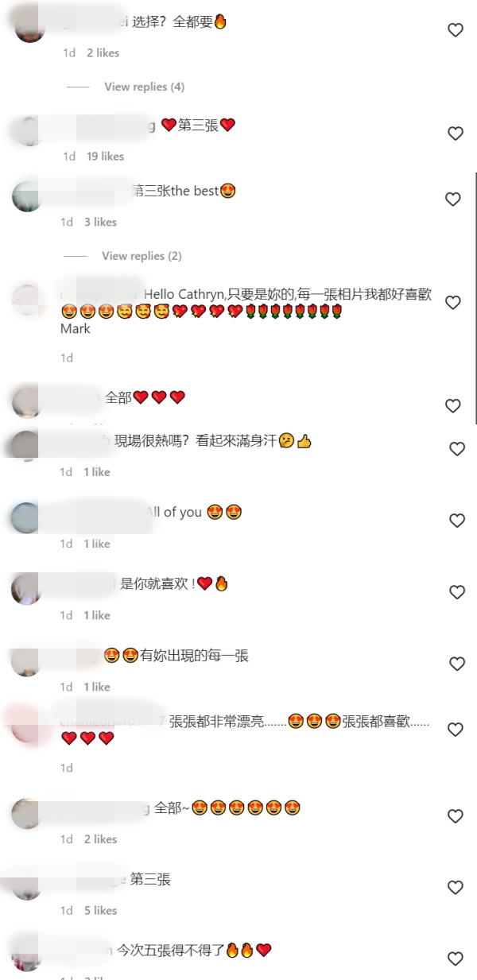This screenshot has width=477, height=980.
Task: Expand View replies (2)
Action: (142, 256)
